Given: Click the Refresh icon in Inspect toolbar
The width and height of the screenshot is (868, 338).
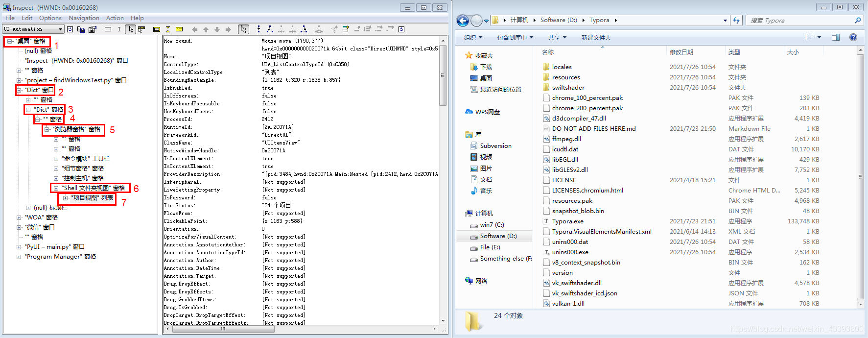Looking at the screenshot, I should pos(70,29).
